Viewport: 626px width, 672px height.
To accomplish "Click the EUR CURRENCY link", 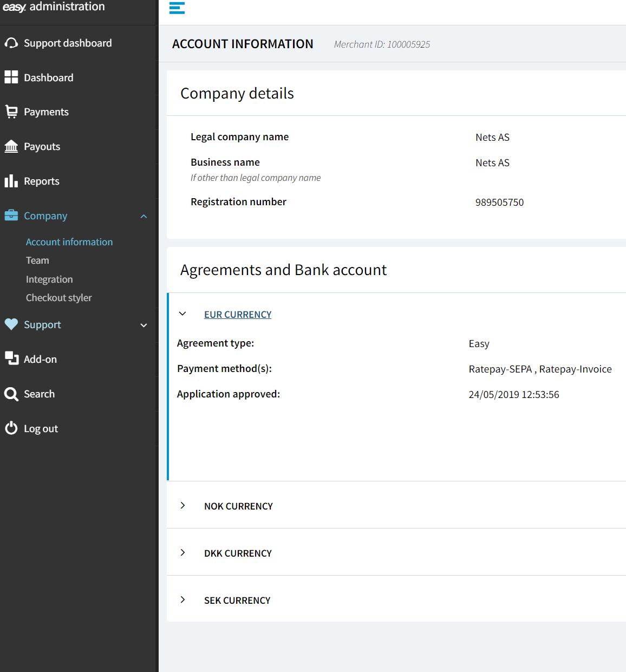I will pyautogui.click(x=238, y=315).
